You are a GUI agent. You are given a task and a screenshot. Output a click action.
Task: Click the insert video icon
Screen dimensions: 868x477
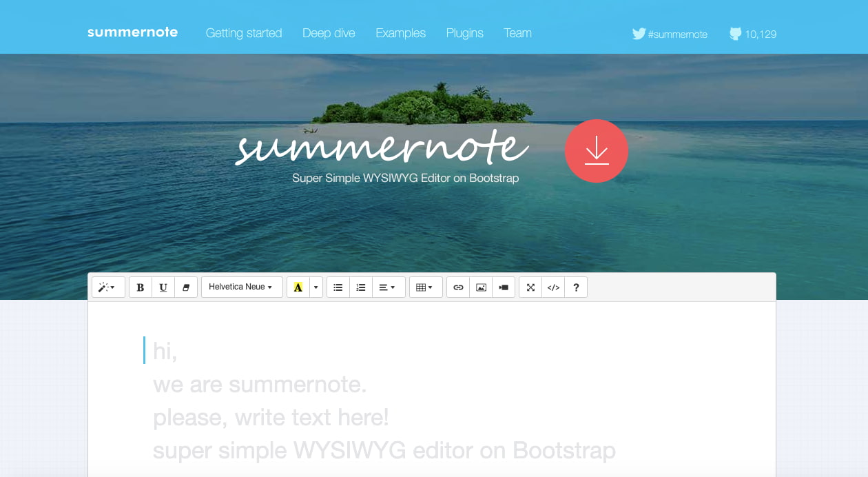[504, 287]
